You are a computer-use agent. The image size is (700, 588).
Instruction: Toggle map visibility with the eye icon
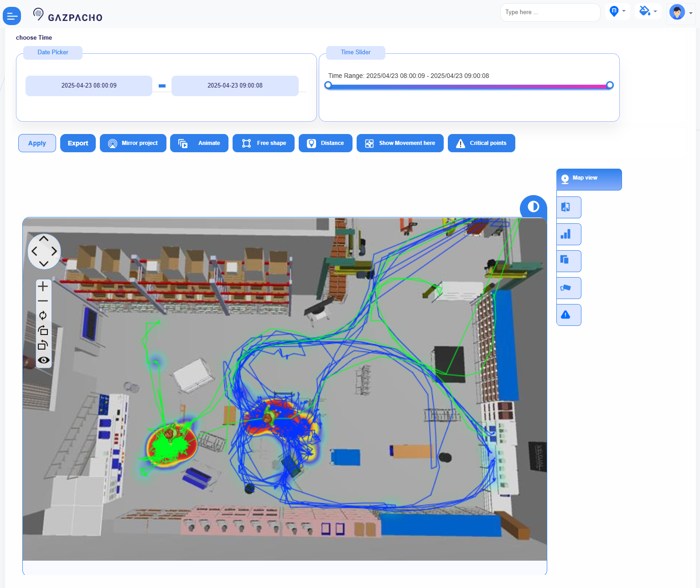[x=43, y=360]
